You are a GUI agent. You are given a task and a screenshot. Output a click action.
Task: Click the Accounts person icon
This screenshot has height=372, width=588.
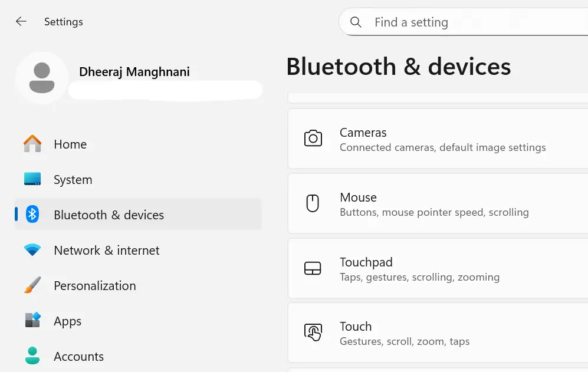(32, 356)
